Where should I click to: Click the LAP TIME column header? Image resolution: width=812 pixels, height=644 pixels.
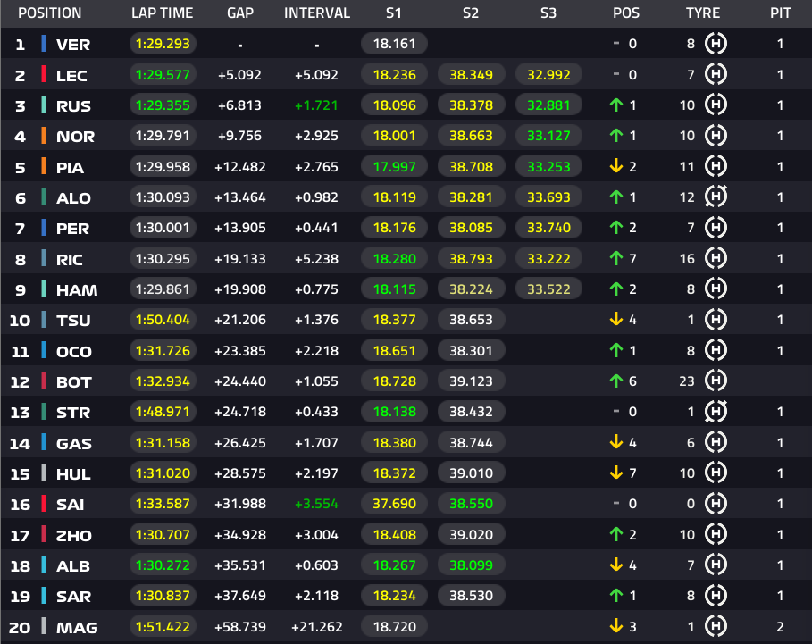coord(162,13)
